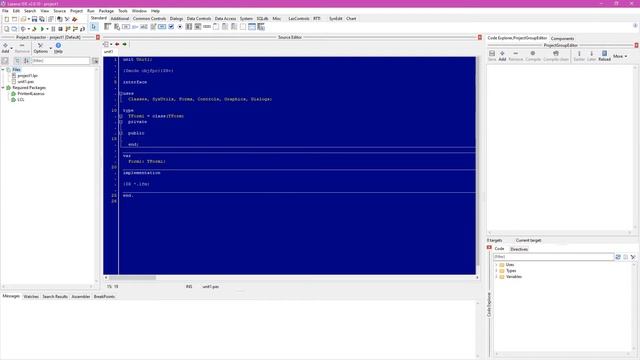Click the green Run arrow icon
The image size is (640, 360).
42,29
